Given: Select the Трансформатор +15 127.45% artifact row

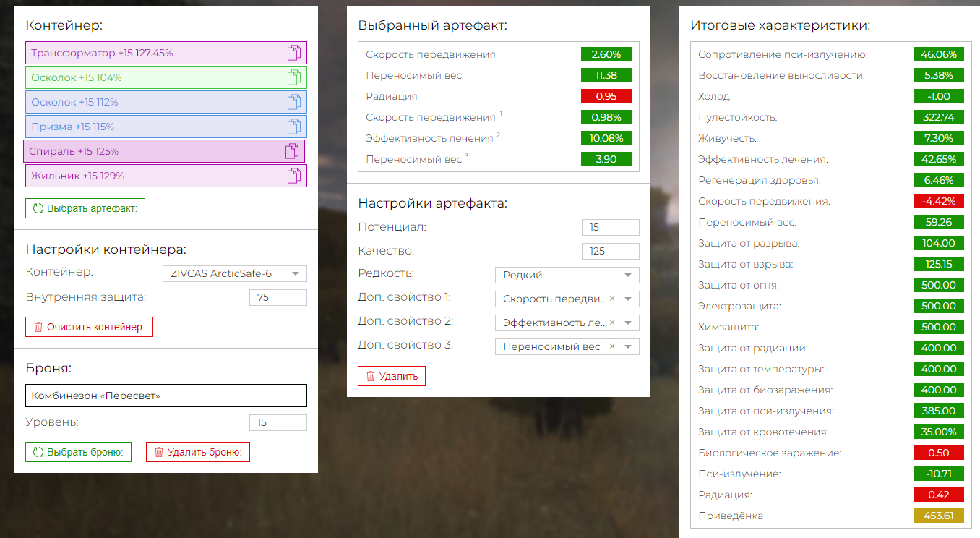Looking at the screenshot, I should (x=166, y=53).
